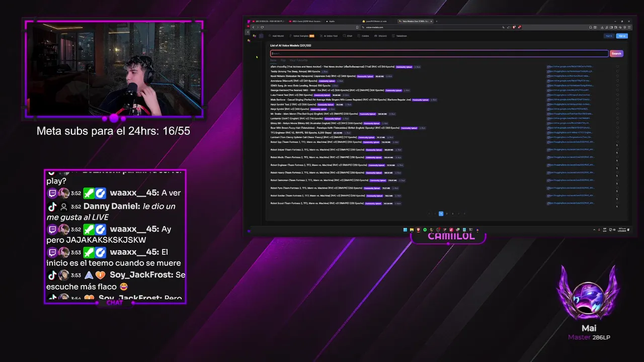Open the Voice Samples page
The image size is (644, 362).
click(302, 36)
